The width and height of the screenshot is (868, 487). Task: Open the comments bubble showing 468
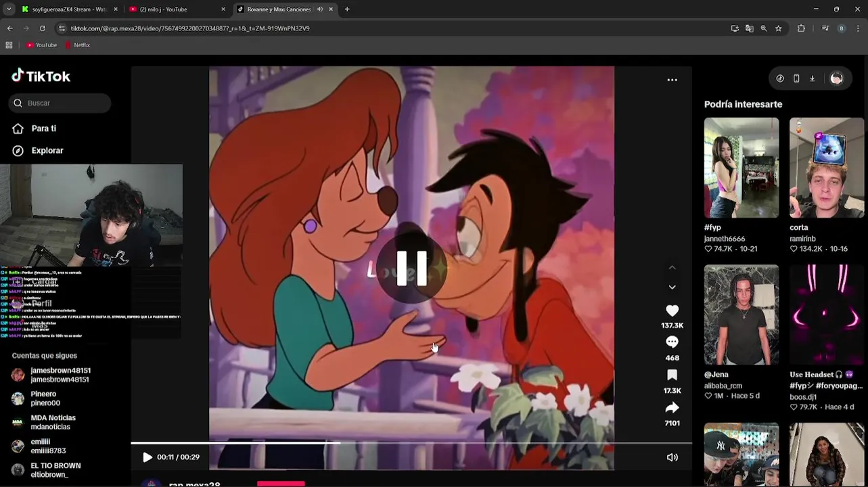(x=672, y=342)
